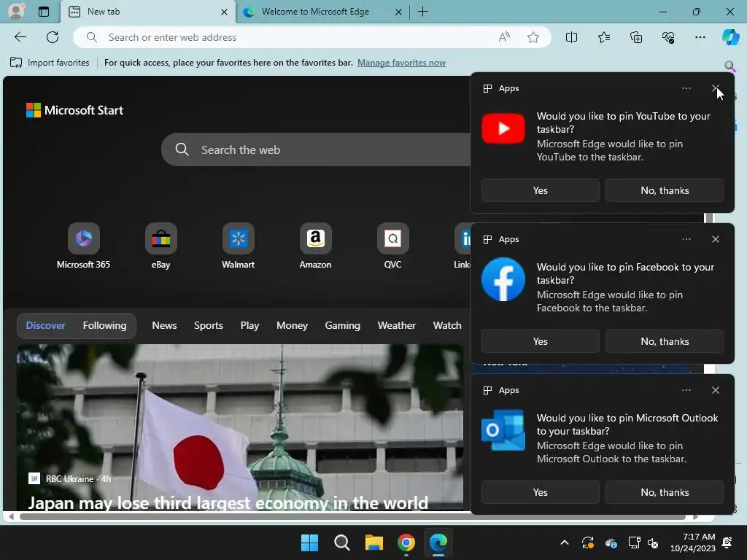Launch File Explorer from taskbar
747x560 pixels.
[x=374, y=542]
